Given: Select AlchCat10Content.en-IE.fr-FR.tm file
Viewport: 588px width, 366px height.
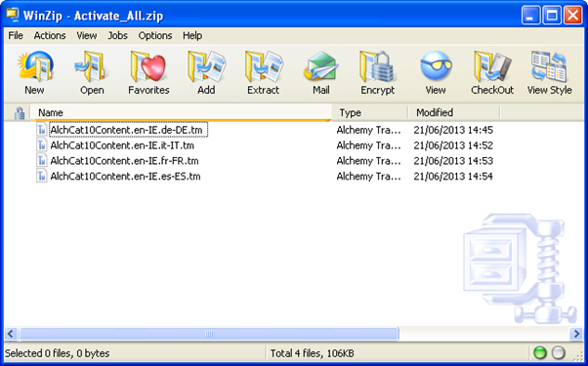Looking at the screenshot, I should click(x=124, y=161).
